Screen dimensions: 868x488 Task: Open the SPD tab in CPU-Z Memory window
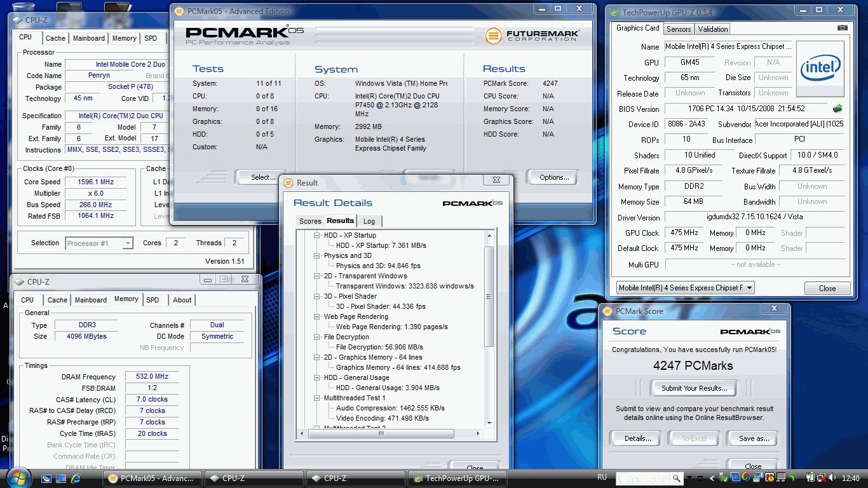coord(153,300)
